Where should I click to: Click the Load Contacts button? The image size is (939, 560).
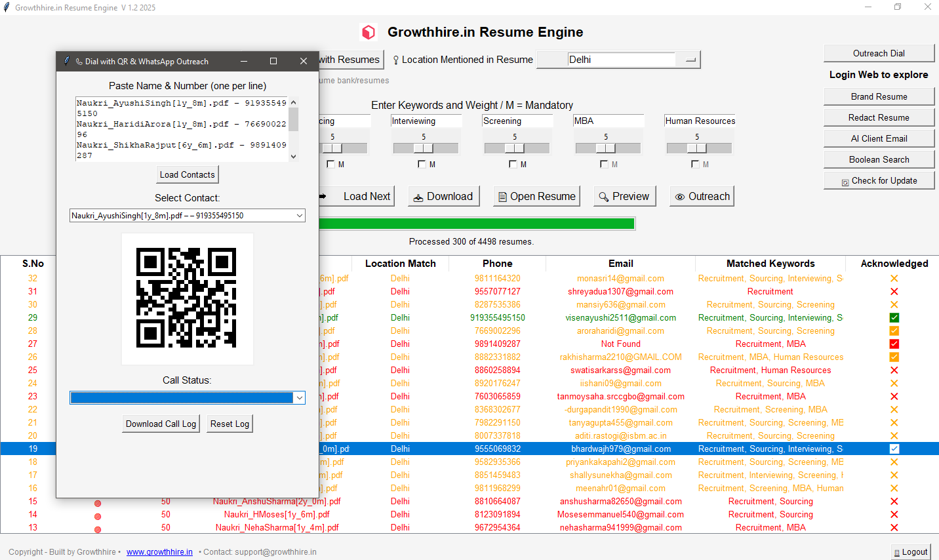[188, 174]
